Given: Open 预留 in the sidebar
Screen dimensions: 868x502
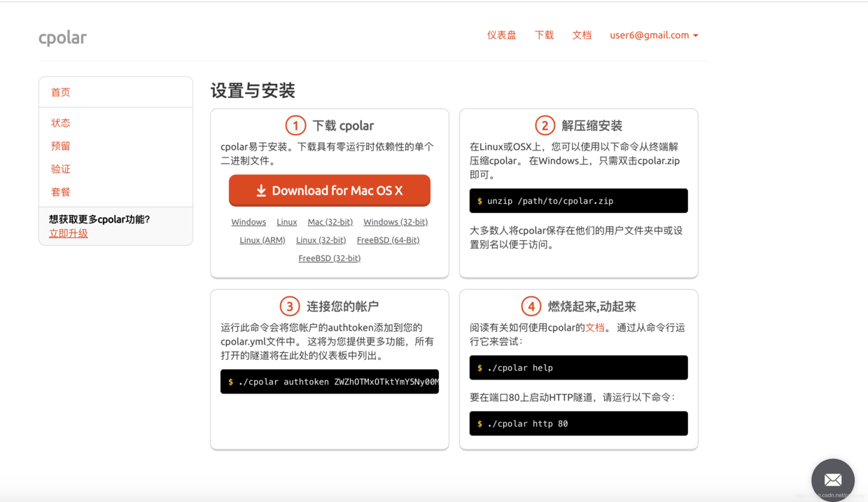Looking at the screenshot, I should click(60, 146).
